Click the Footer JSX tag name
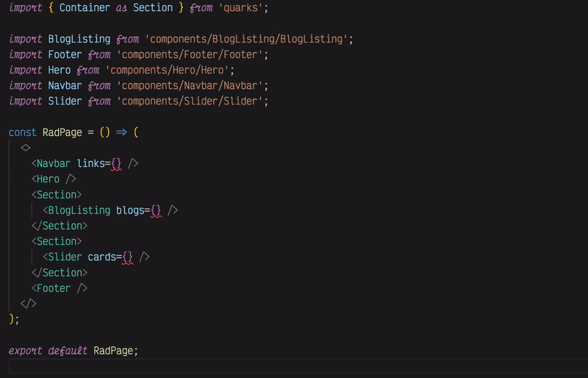 tap(54, 288)
